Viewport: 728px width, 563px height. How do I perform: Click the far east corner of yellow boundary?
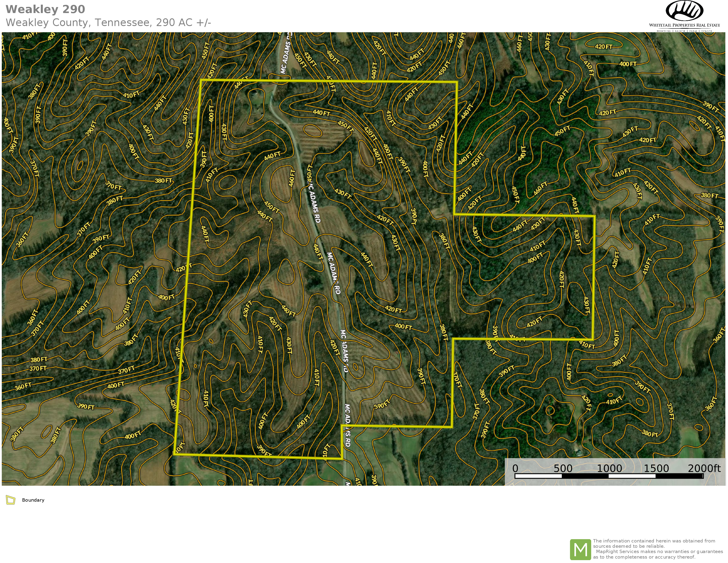(x=594, y=216)
